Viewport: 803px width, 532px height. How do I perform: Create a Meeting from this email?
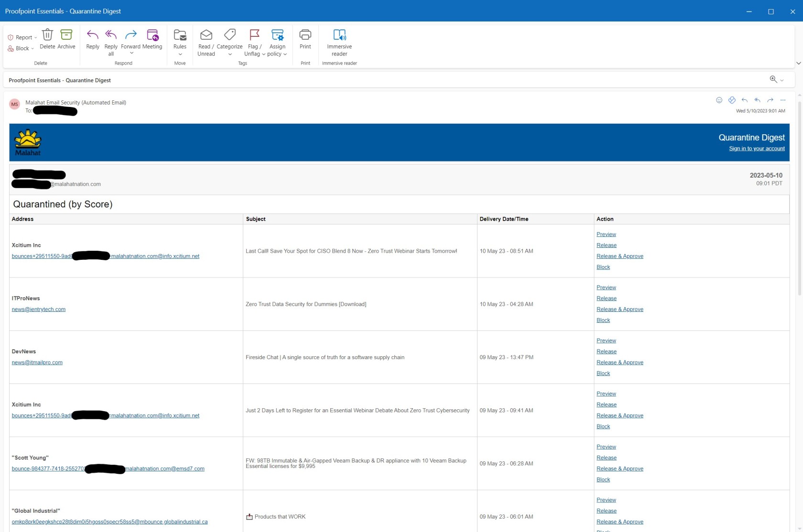[x=152, y=39]
